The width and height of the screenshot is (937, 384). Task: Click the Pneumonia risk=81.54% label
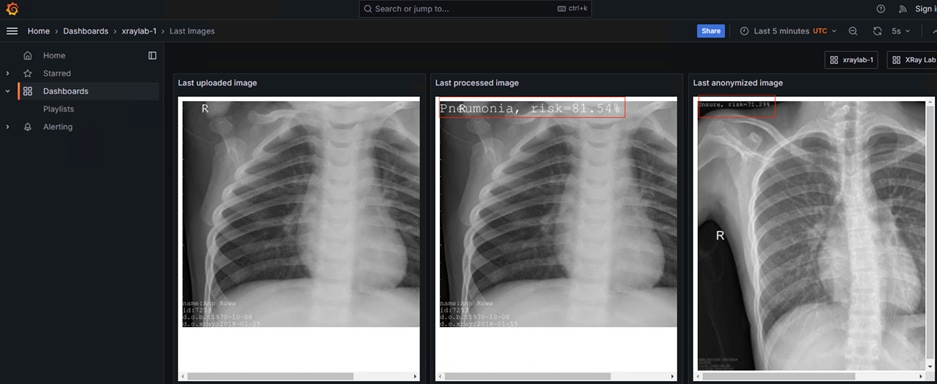tap(532, 107)
